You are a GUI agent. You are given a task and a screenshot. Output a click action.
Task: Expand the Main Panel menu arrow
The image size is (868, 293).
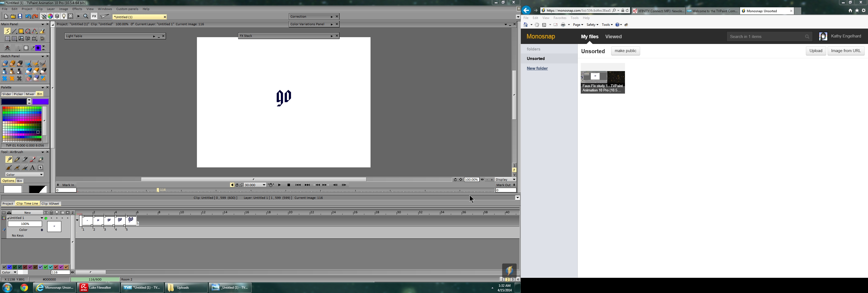[43, 24]
